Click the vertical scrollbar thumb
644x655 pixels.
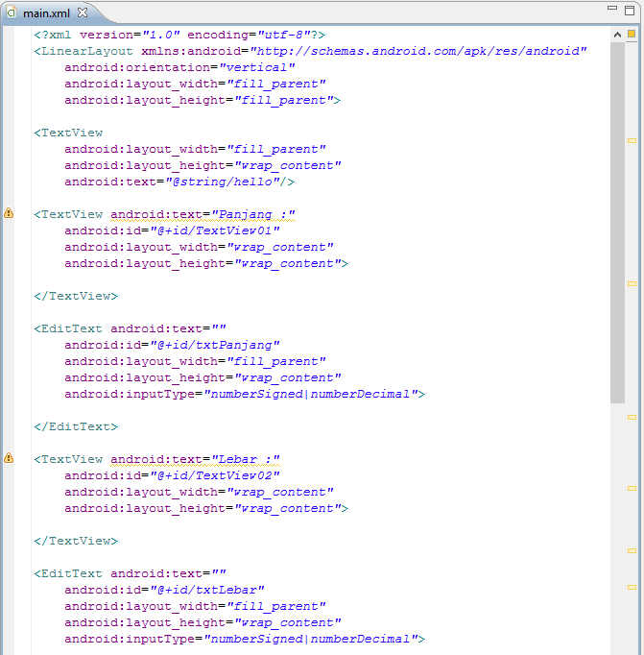(617, 223)
